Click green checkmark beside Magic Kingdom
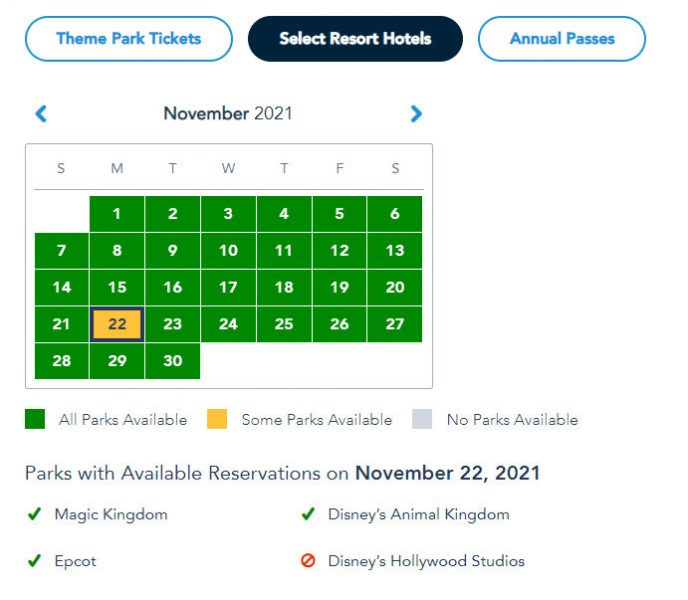Screen dimensions: 688x600 click(34, 515)
